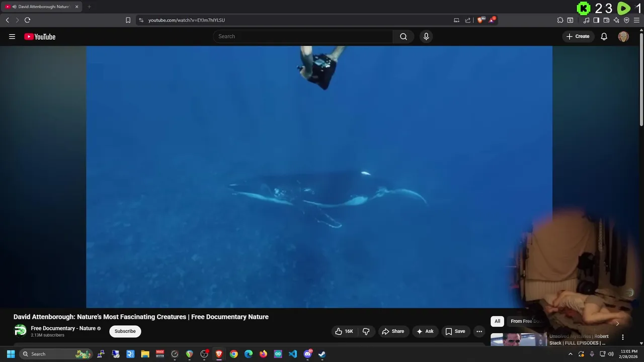Switch to the David Attenborough browser tab
This screenshot has width=644, height=362.
[42, 7]
